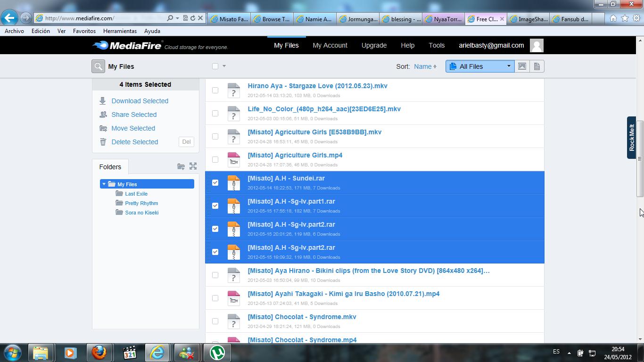
Task: Click the Delete Selected trash icon
Action: click(x=103, y=142)
